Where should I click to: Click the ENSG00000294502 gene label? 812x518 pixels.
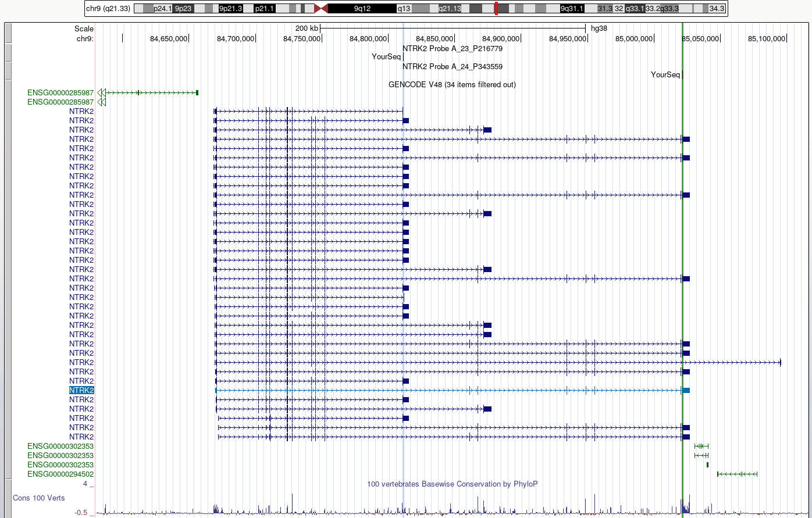point(60,474)
